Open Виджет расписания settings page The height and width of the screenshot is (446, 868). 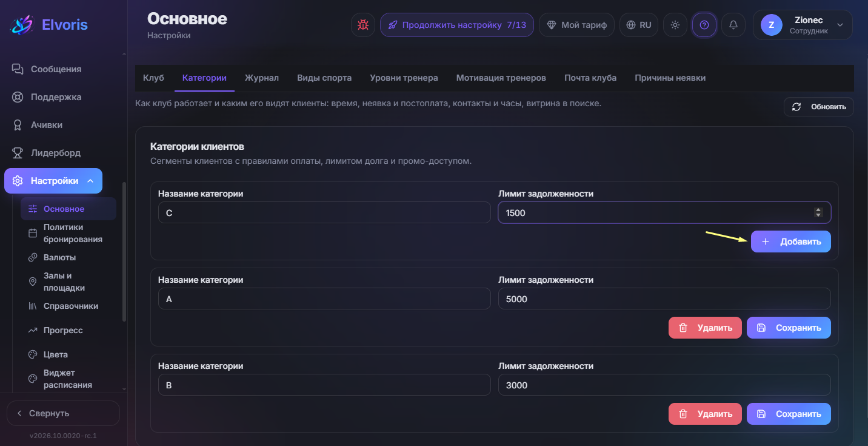pos(68,379)
